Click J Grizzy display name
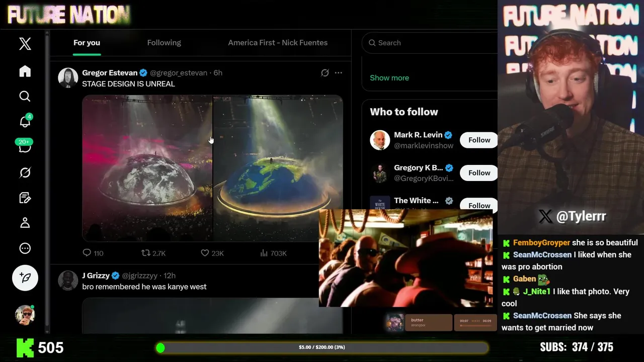The width and height of the screenshot is (644, 362). coord(96,276)
